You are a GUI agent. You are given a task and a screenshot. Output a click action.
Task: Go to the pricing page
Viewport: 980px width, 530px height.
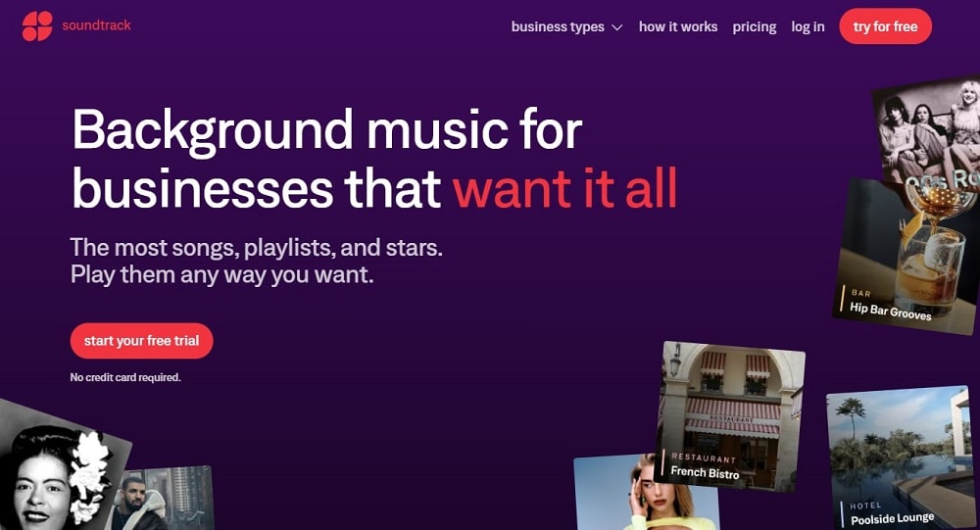tap(755, 26)
